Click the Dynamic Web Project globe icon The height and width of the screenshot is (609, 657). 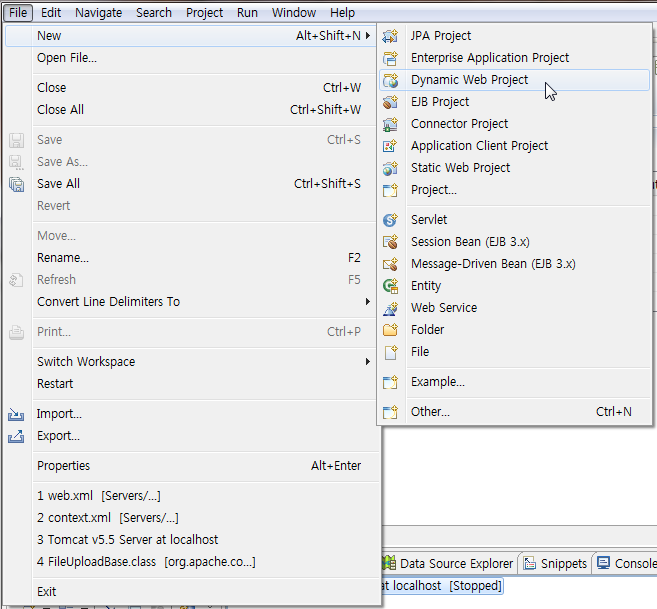[x=390, y=80]
